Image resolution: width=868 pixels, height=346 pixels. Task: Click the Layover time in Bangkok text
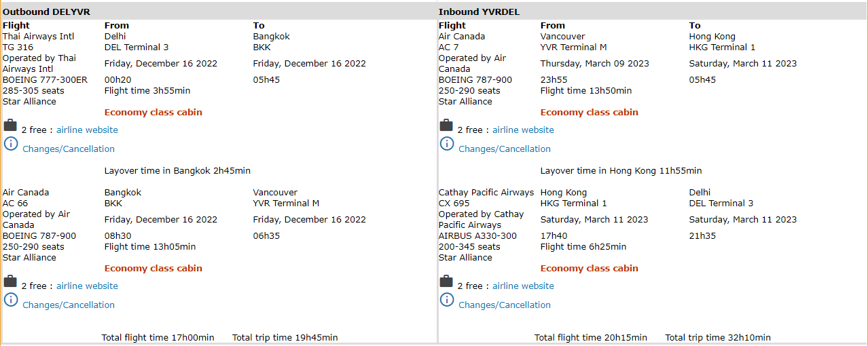177,171
